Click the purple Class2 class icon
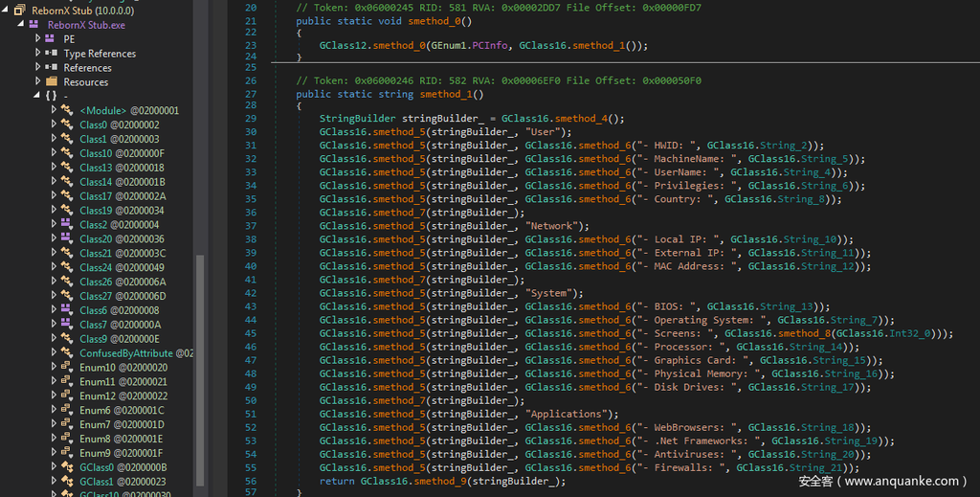Screen dimensions: 980x497 (x=67, y=225)
